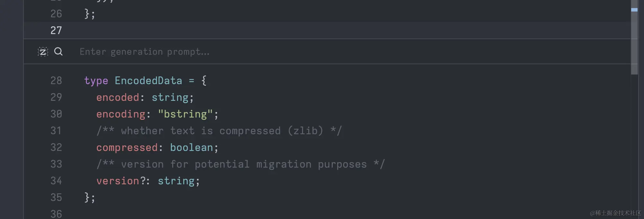644x219 pixels.
Task: Click line number 35 in gutter
Action: tap(56, 197)
